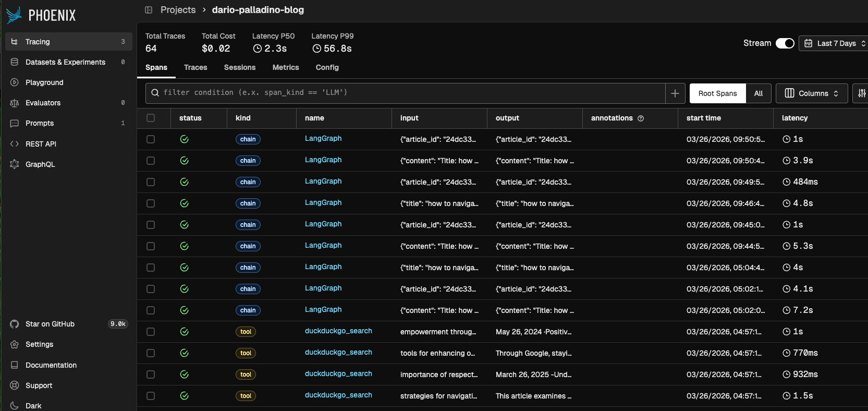Click the annotations help info icon
This screenshot has height=411, width=868.
click(x=641, y=118)
